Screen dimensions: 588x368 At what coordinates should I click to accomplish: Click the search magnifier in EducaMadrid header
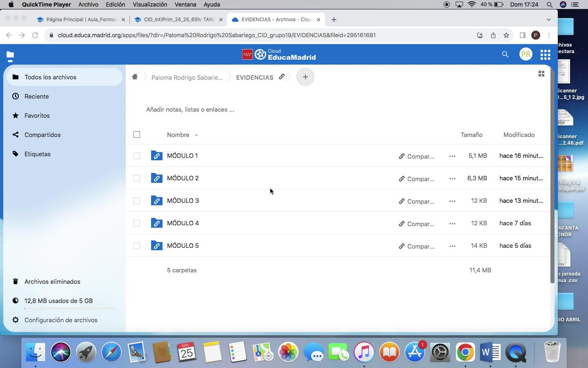tap(505, 54)
